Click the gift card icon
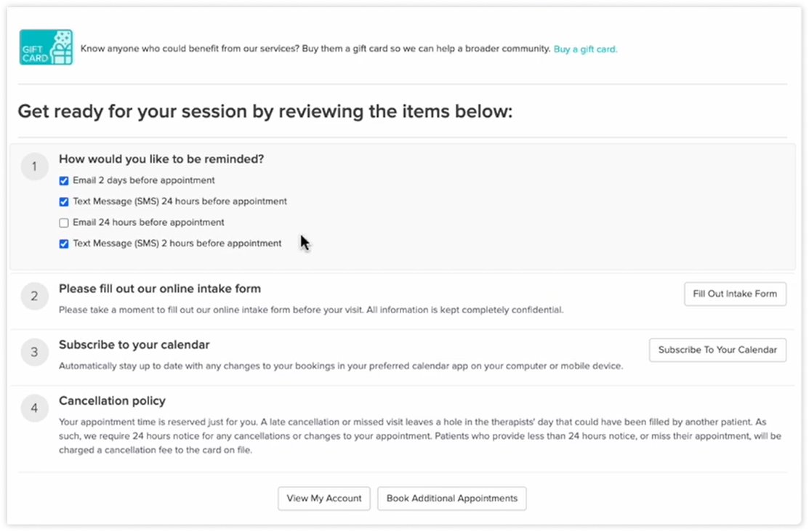This screenshot has width=809, height=532. coord(45,47)
